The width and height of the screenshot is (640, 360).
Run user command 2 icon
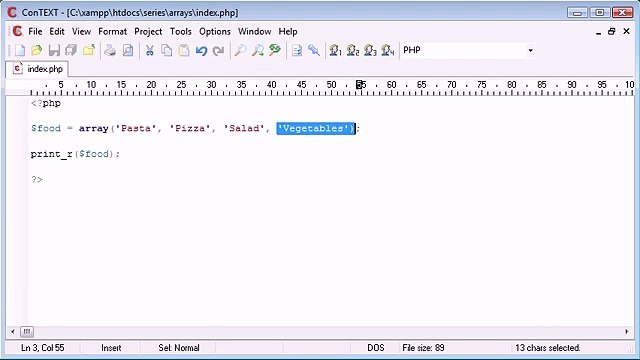pos(353,51)
